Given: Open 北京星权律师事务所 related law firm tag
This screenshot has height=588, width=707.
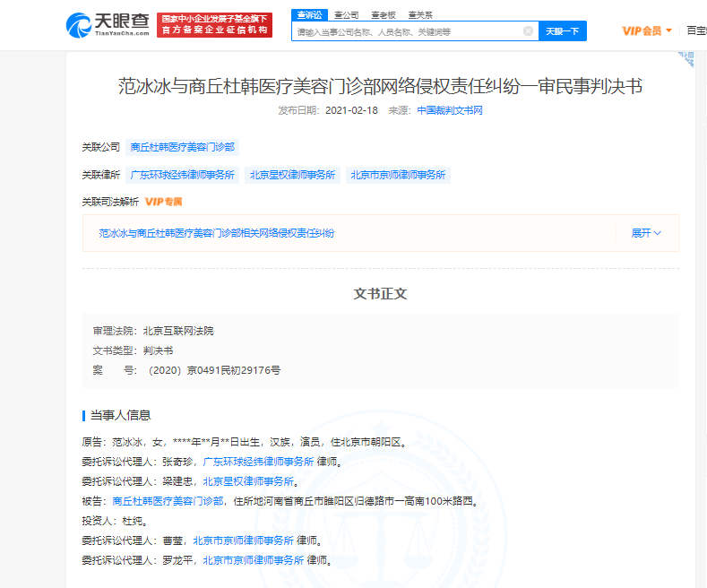Looking at the screenshot, I should click(293, 175).
